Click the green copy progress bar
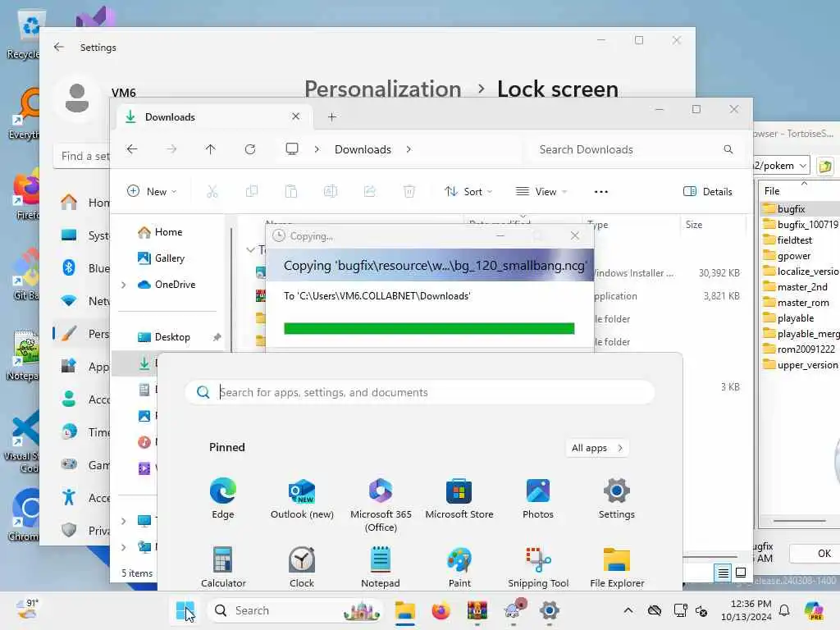This screenshot has height=630, width=840. [x=429, y=328]
